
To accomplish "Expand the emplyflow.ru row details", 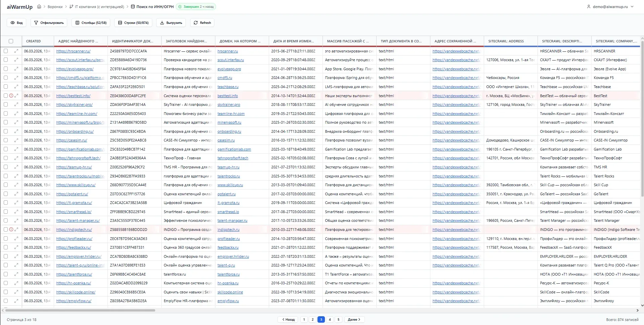I will (x=16, y=301).
